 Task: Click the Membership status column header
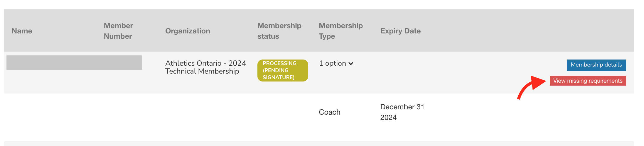279,31
